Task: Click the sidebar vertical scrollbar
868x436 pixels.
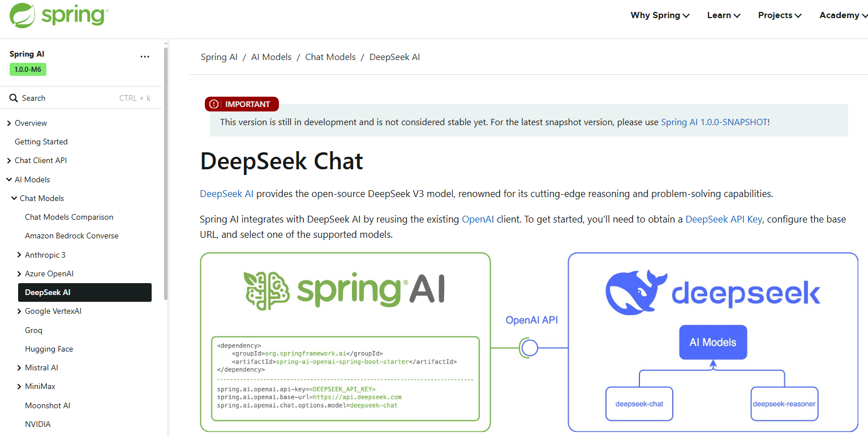Action: (166, 170)
